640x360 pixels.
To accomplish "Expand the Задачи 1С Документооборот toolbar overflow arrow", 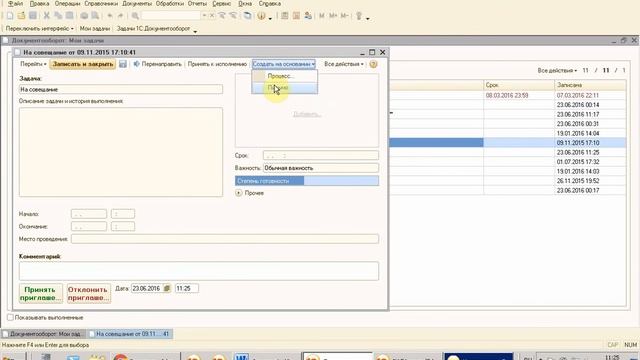I will click(195, 31).
